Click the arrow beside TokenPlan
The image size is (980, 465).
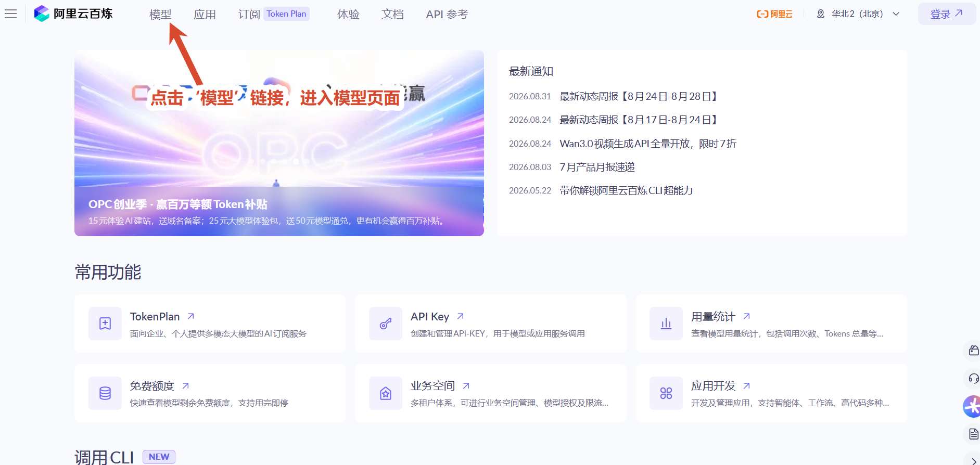pyautogui.click(x=191, y=316)
